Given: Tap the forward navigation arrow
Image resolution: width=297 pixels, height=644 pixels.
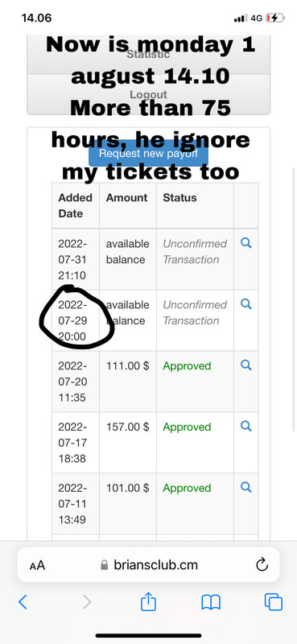Looking at the screenshot, I should [x=87, y=602].
